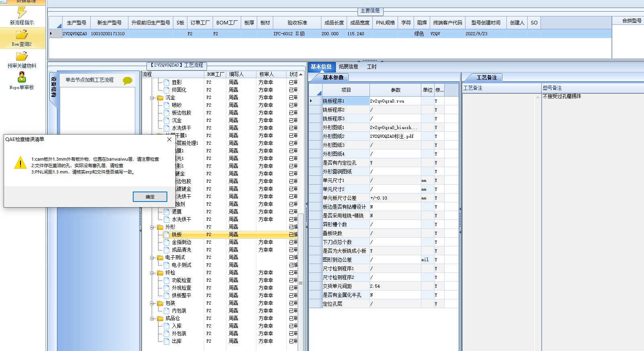Open the Bom查询2 folder icon in sidebar

(22, 34)
